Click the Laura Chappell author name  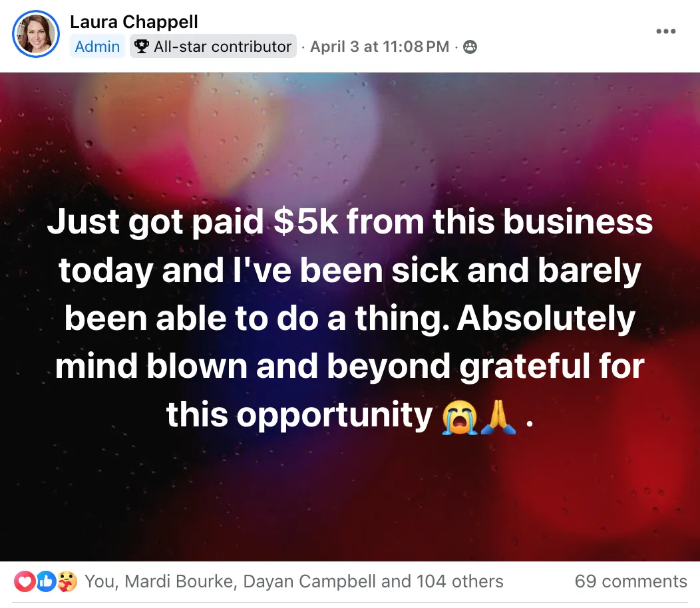(134, 22)
